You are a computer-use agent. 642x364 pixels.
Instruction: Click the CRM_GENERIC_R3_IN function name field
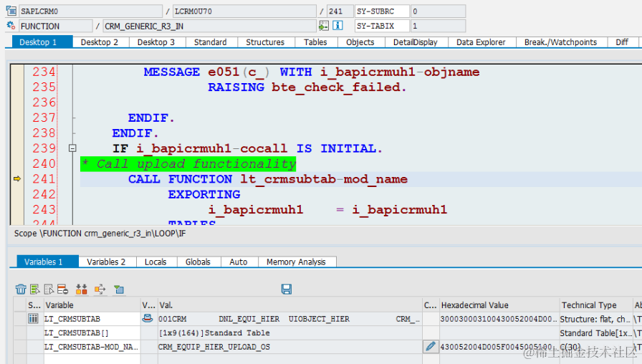210,26
